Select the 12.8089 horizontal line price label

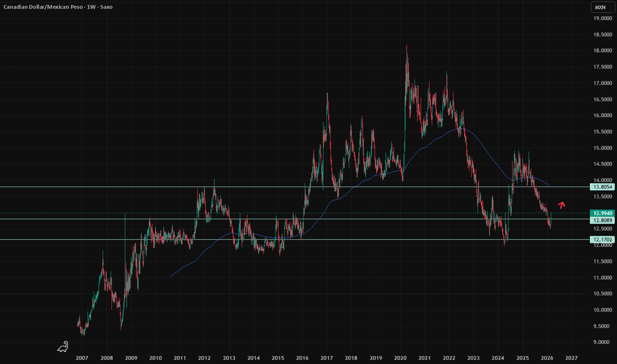pos(602,220)
